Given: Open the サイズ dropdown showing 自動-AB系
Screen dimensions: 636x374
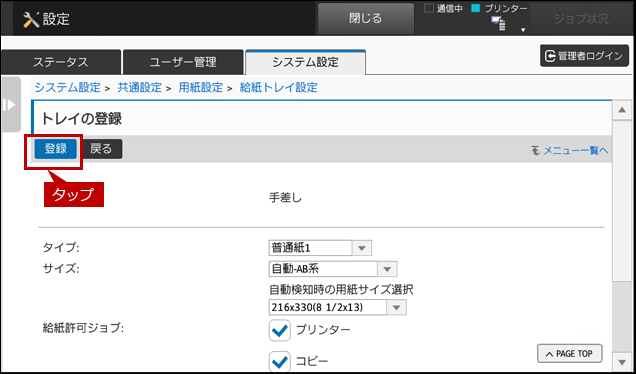Looking at the screenshot, I should click(333, 269).
